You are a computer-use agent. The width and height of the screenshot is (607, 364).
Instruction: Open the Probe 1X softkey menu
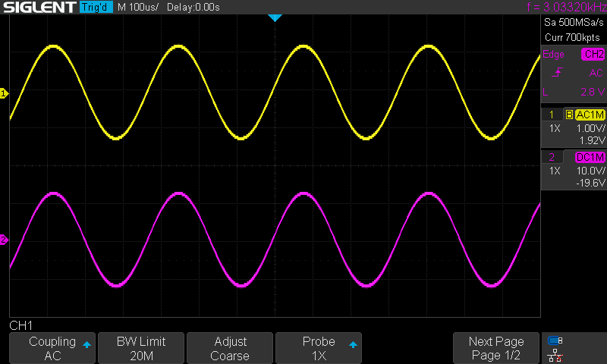pyautogui.click(x=319, y=348)
